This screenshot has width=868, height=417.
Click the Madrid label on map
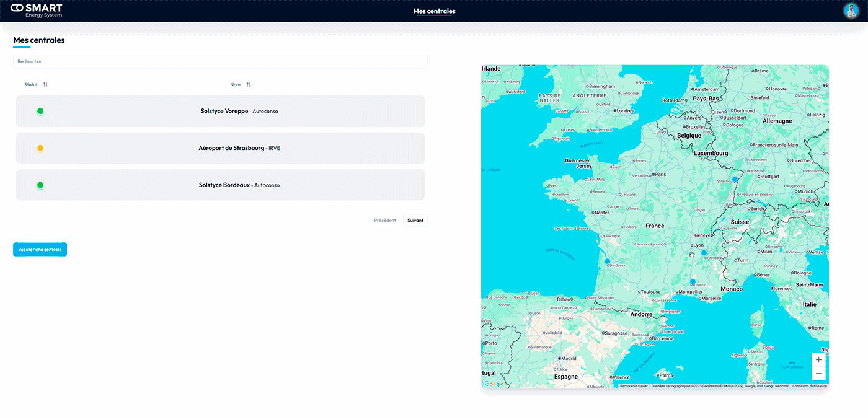[x=569, y=358]
